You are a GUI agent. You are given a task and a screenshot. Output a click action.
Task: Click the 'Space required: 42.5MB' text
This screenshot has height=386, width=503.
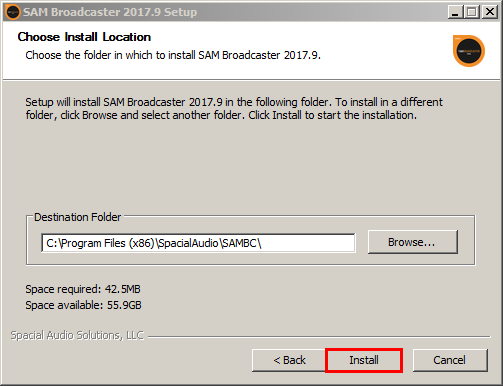[83, 289]
